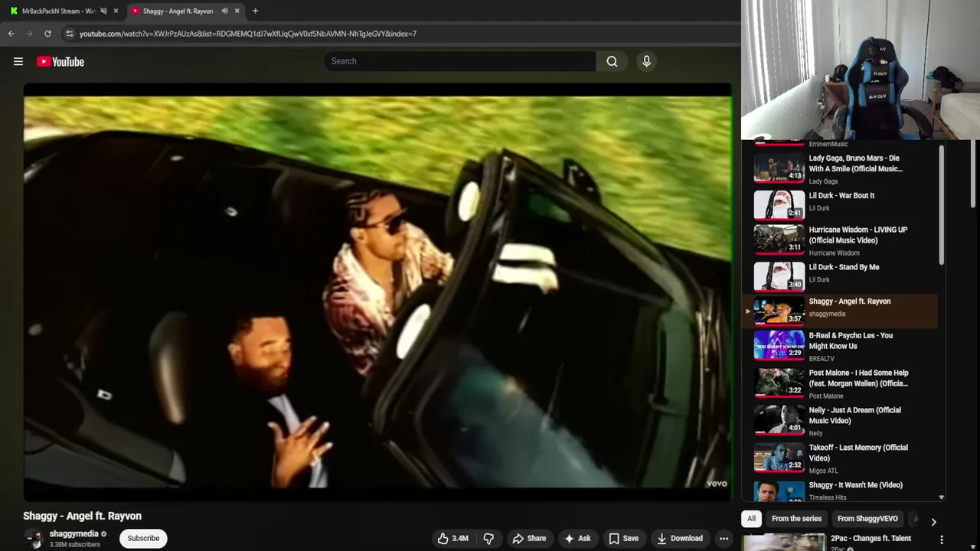Play B-Real & Psycho Les video
Screen dimensions: 980x551
click(x=841, y=346)
